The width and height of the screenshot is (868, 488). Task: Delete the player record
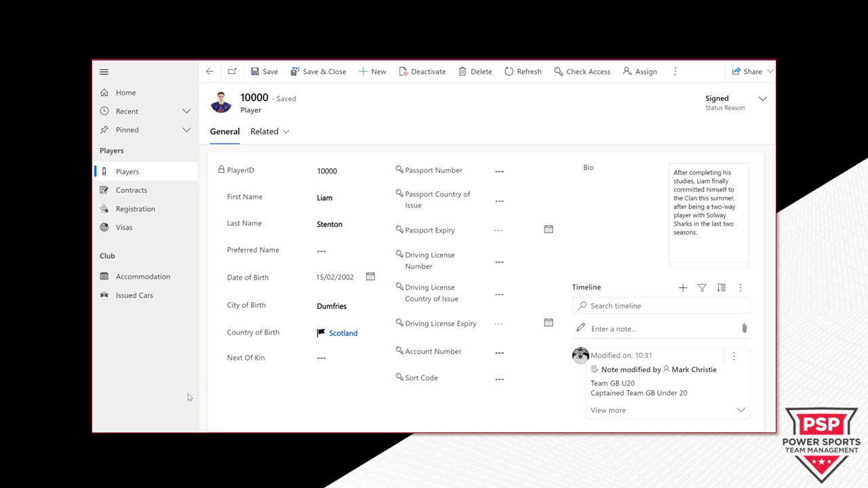coord(475,71)
